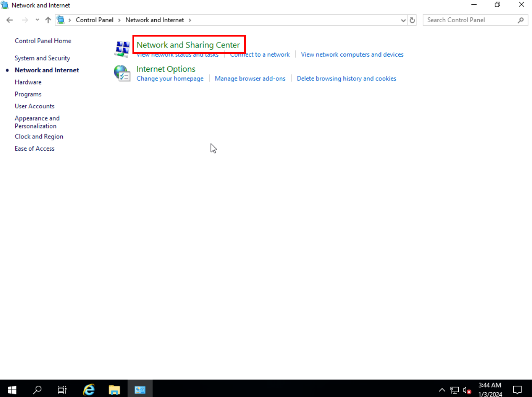This screenshot has width=532, height=397.
Task: Expand the recent locations dropdown arrow
Action: coord(37,20)
